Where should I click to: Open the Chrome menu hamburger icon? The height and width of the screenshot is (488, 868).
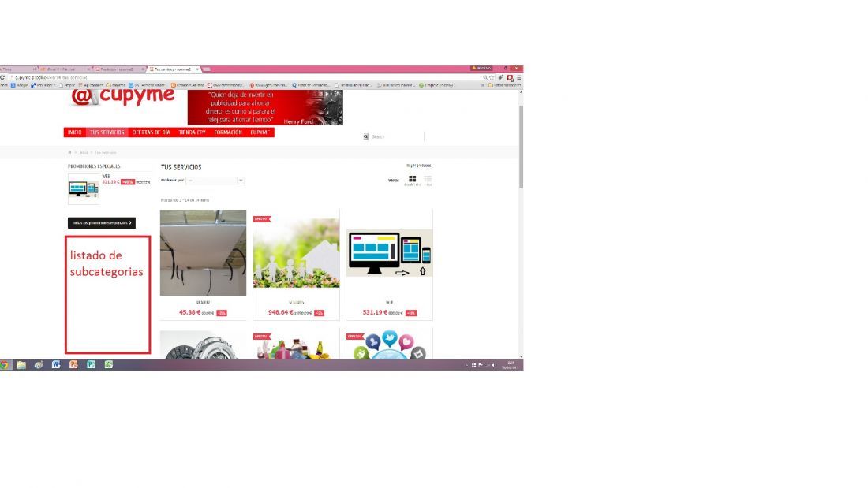point(518,78)
